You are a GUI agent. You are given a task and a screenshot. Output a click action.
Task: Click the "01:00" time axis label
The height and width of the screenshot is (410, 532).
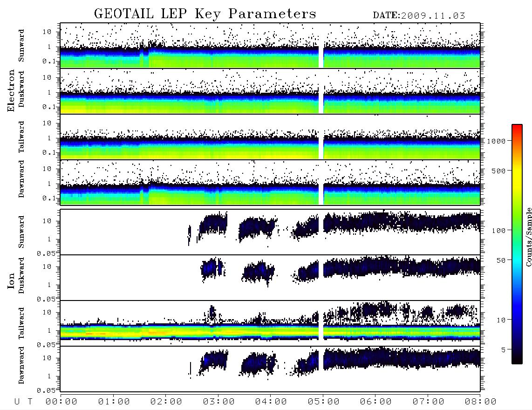pyautogui.click(x=114, y=402)
